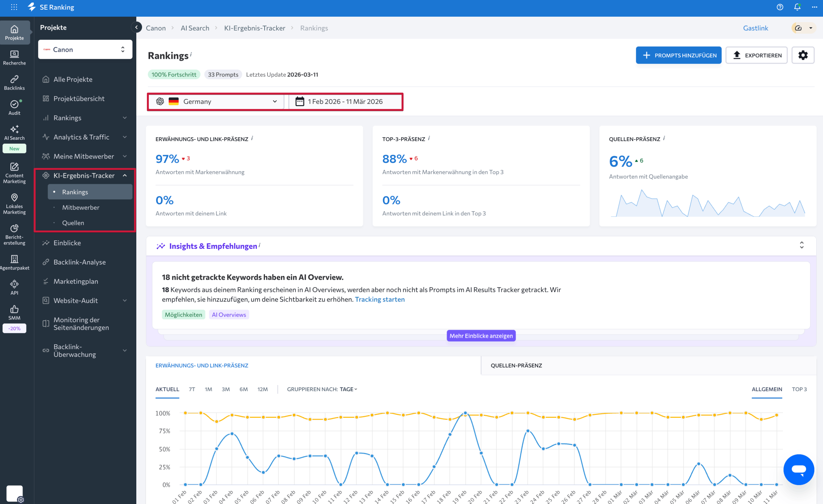
Task: Select the Content Marketing sidebar icon
Action: point(14,172)
